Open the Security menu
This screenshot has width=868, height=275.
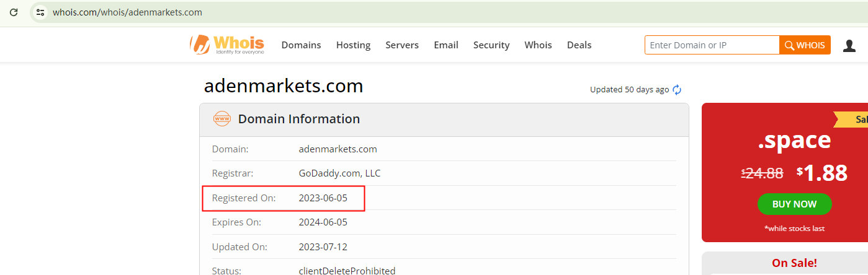point(491,45)
